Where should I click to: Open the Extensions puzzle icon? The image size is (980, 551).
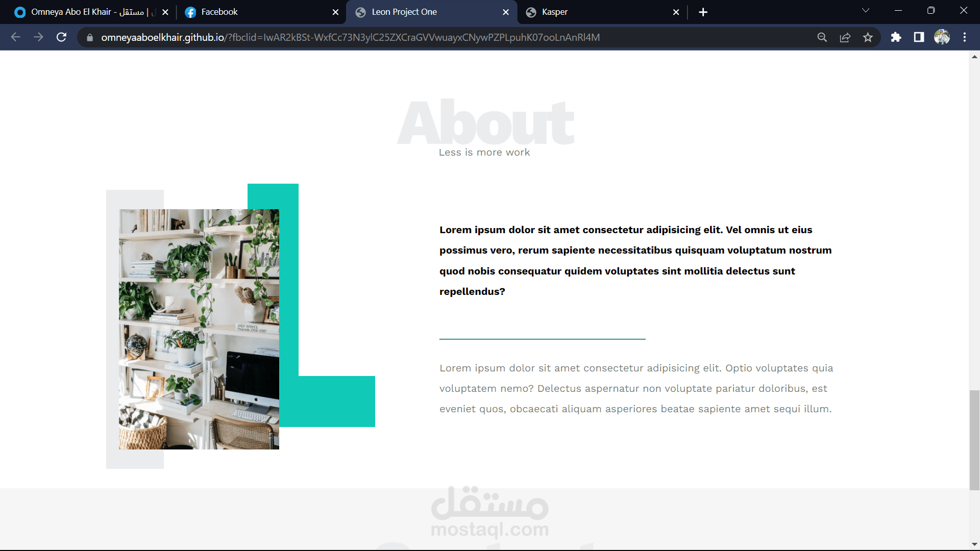click(896, 37)
